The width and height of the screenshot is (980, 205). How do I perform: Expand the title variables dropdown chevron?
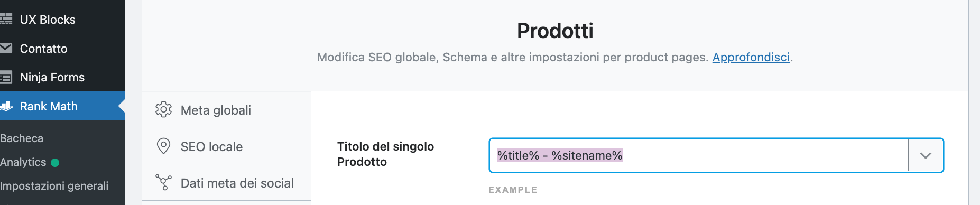tap(926, 155)
